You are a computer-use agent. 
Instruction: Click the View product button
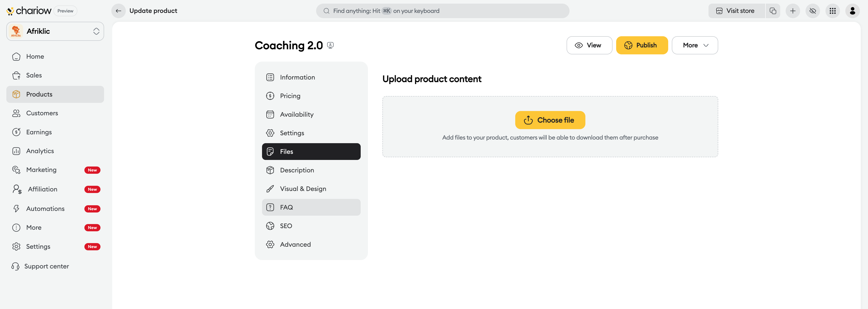589,45
